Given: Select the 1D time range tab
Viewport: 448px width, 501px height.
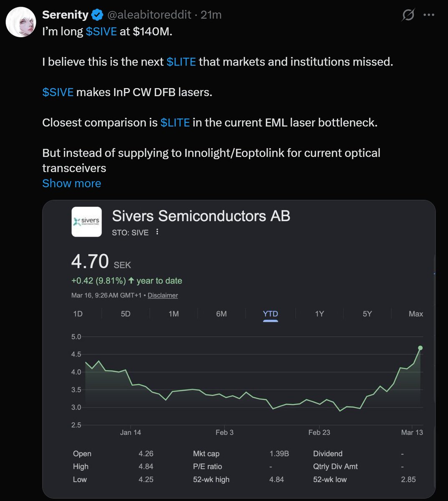Looking at the screenshot, I should click(x=78, y=314).
